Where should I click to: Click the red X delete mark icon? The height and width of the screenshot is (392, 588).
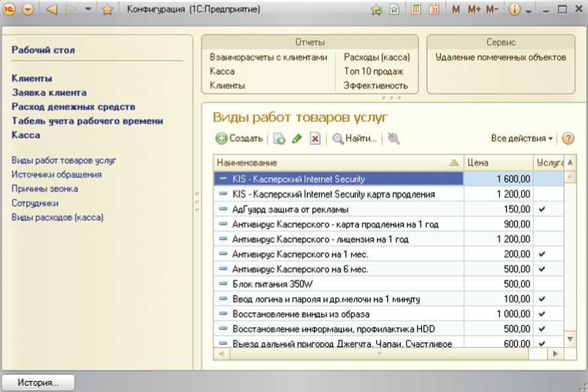315,139
